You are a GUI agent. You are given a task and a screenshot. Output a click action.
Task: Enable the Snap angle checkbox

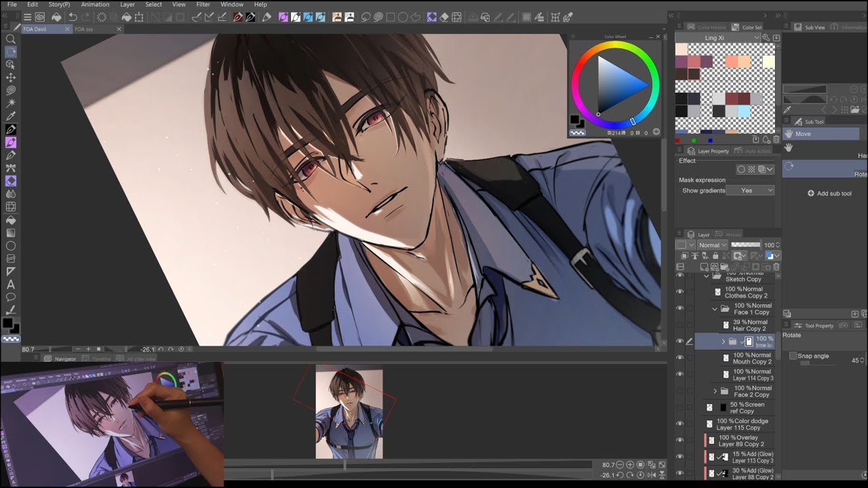[793, 356]
